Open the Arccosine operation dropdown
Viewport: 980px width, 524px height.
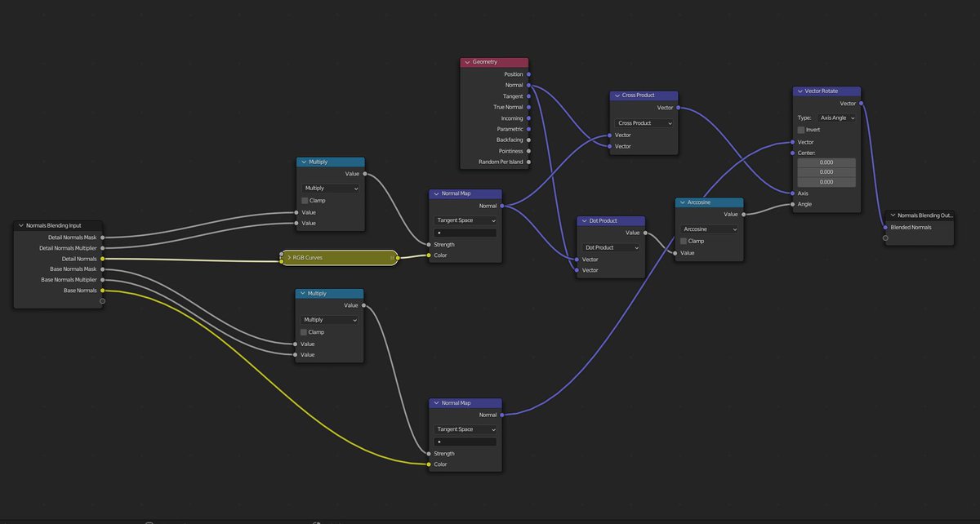pos(709,229)
